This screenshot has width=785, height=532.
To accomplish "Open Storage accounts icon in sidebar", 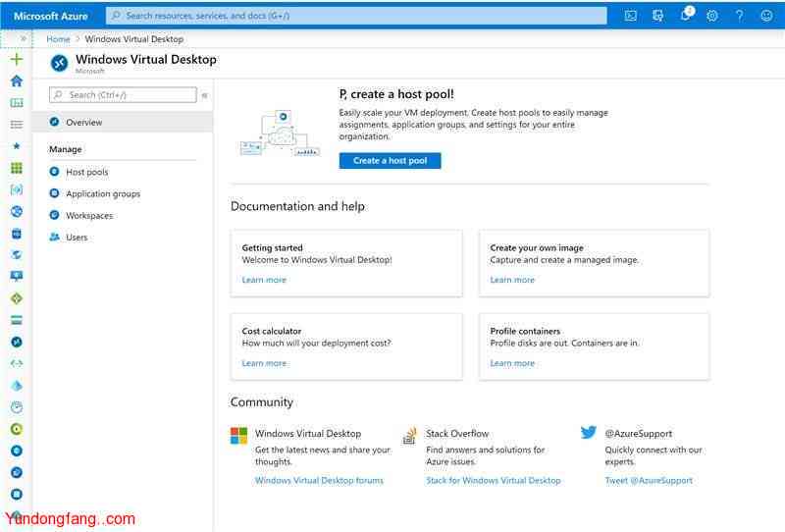I will click(x=17, y=320).
